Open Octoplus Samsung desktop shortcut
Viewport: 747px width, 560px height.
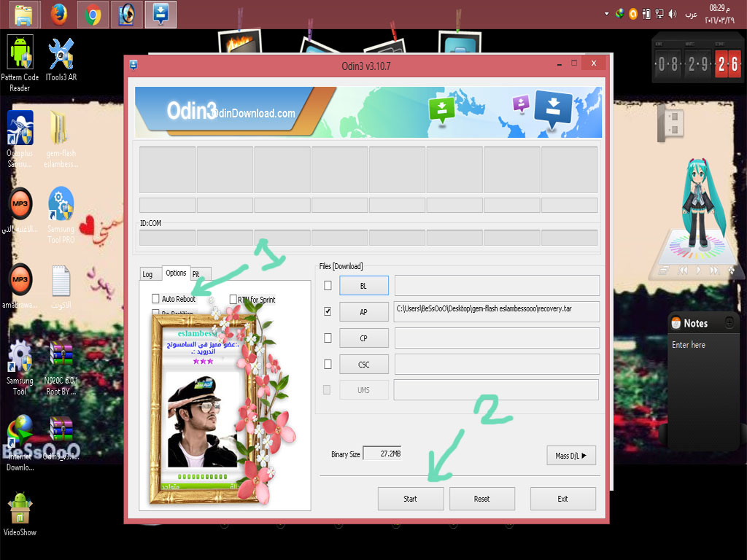point(20,139)
